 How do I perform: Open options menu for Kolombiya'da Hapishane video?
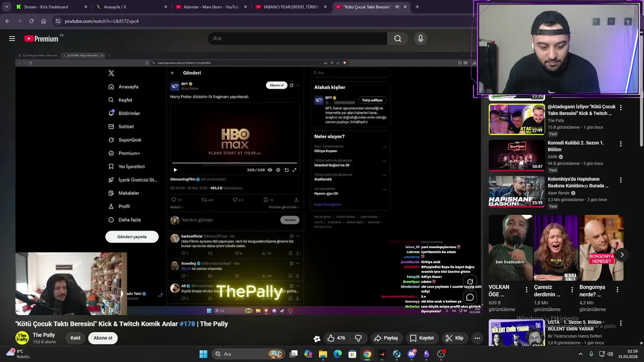pyautogui.click(x=621, y=180)
